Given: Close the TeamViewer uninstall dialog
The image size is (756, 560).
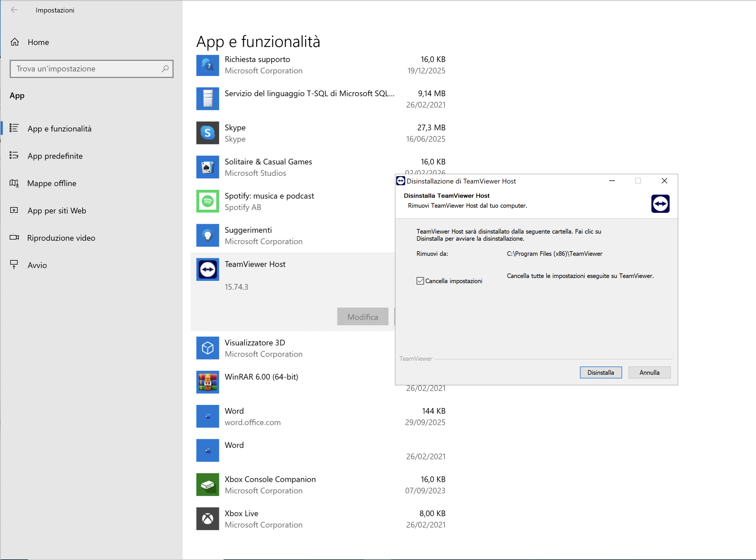Looking at the screenshot, I should click(664, 181).
